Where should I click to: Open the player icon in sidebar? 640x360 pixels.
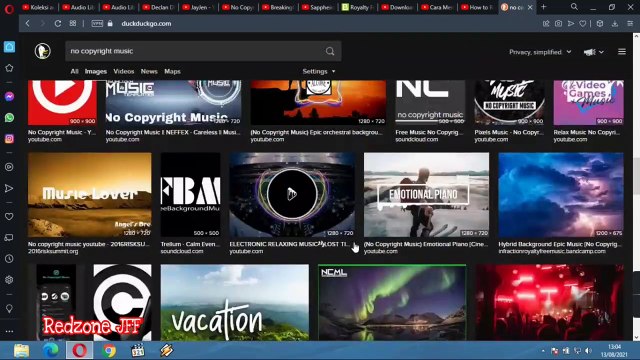point(9,167)
